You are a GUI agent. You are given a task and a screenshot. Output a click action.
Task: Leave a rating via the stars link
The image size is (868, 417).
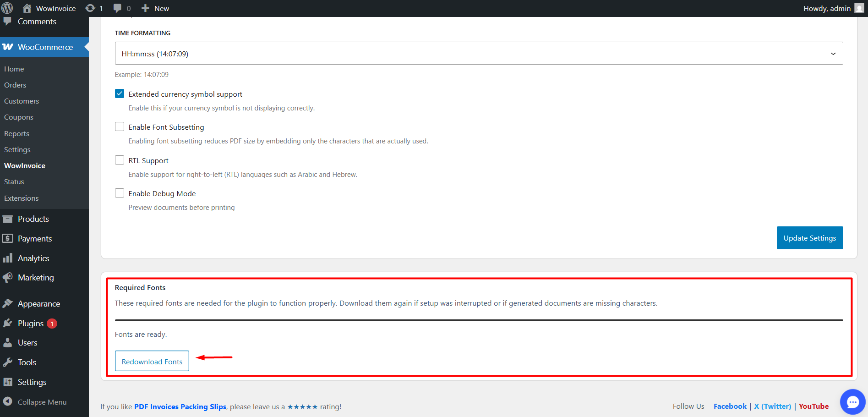click(x=302, y=406)
